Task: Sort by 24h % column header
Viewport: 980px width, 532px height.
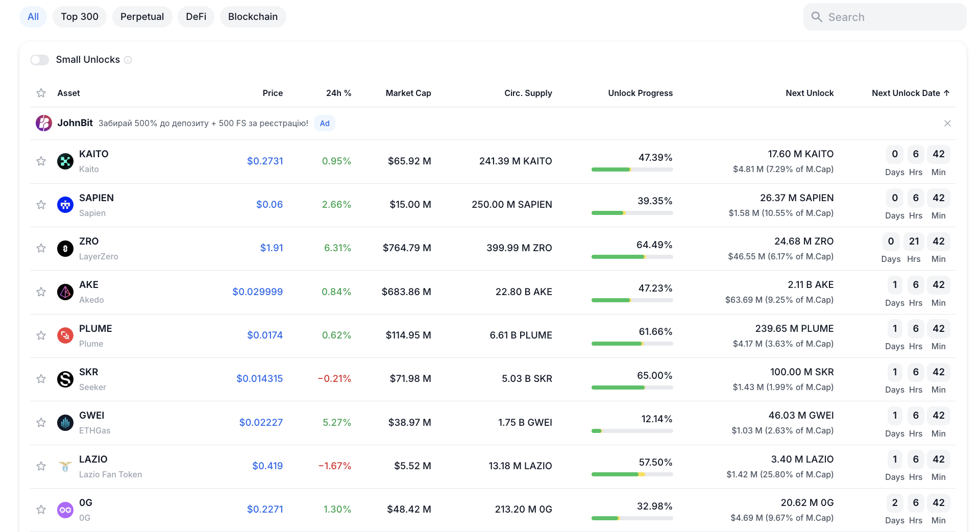Action: pyautogui.click(x=339, y=93)
